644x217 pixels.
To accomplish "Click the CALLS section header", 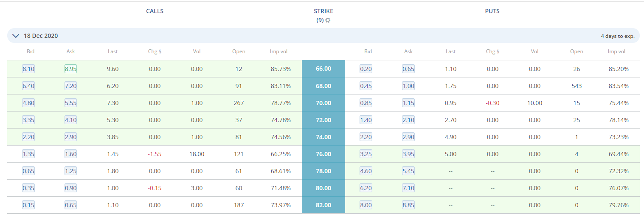I will click(x=155, y=11).
